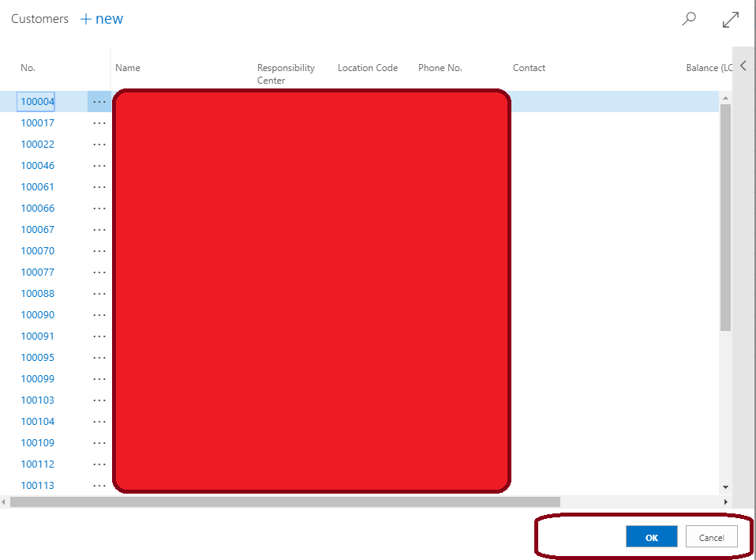Click the Responsibility Center column header

click(286, 73)
